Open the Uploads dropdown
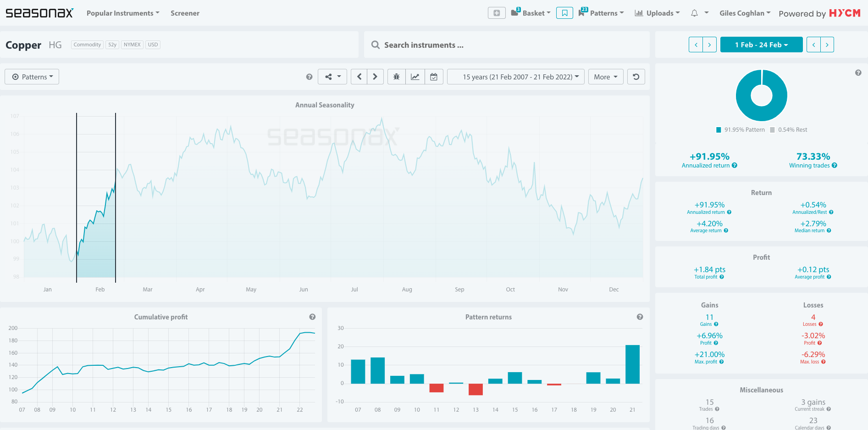 [657, 13]
